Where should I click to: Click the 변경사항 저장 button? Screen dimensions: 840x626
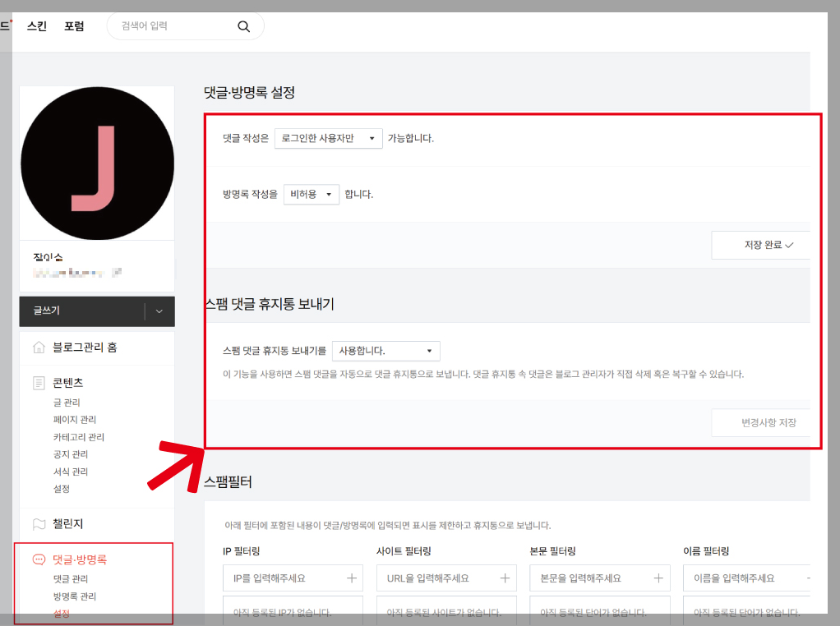point(761,422)
